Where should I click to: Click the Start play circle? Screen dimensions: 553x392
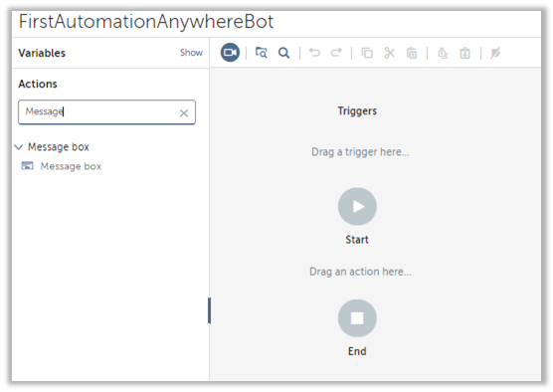coord(357,206)
